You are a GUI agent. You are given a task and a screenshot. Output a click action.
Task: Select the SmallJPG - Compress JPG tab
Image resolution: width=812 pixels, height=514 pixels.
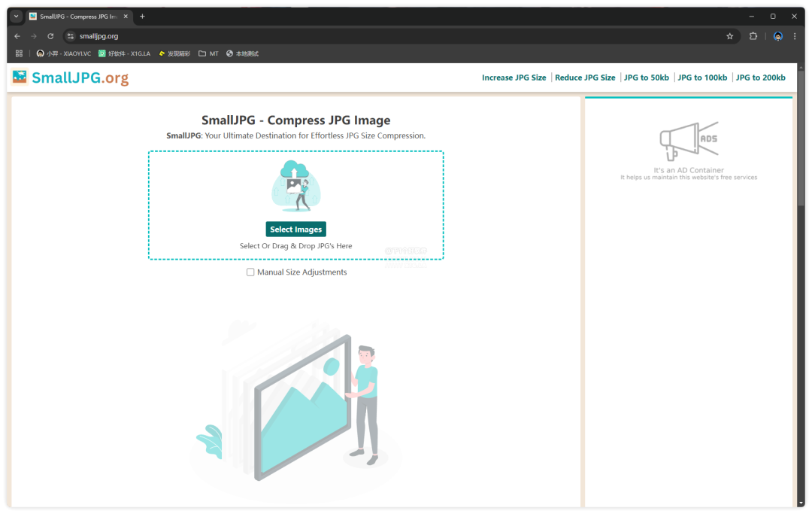[79, 17]
